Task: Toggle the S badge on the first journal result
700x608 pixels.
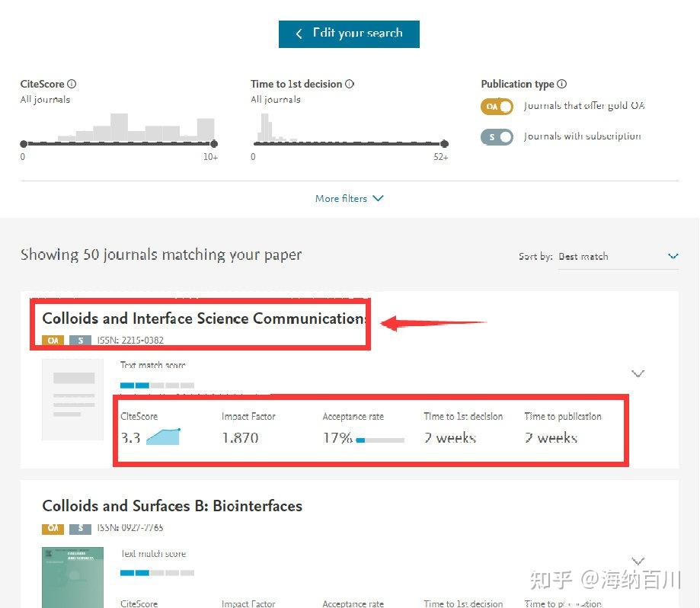Action: (80, 341)
